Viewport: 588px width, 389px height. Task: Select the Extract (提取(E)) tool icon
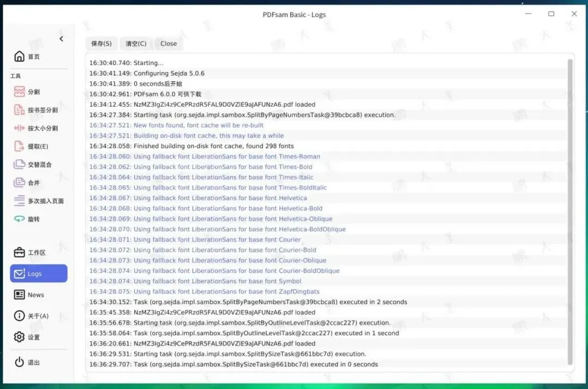[x=19, y=147]
